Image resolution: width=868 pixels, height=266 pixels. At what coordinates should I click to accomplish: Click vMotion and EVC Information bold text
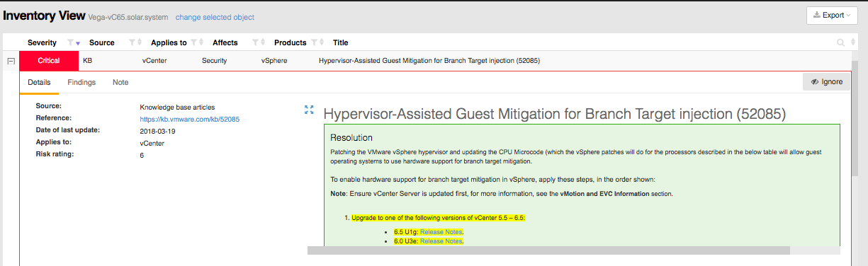[604, 194]
